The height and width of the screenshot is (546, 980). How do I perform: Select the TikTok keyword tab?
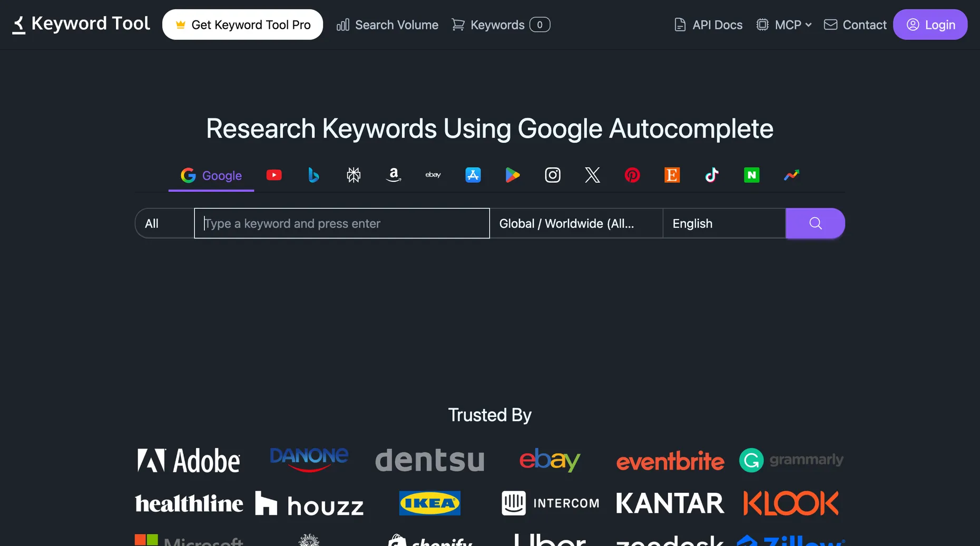[712, 175]
